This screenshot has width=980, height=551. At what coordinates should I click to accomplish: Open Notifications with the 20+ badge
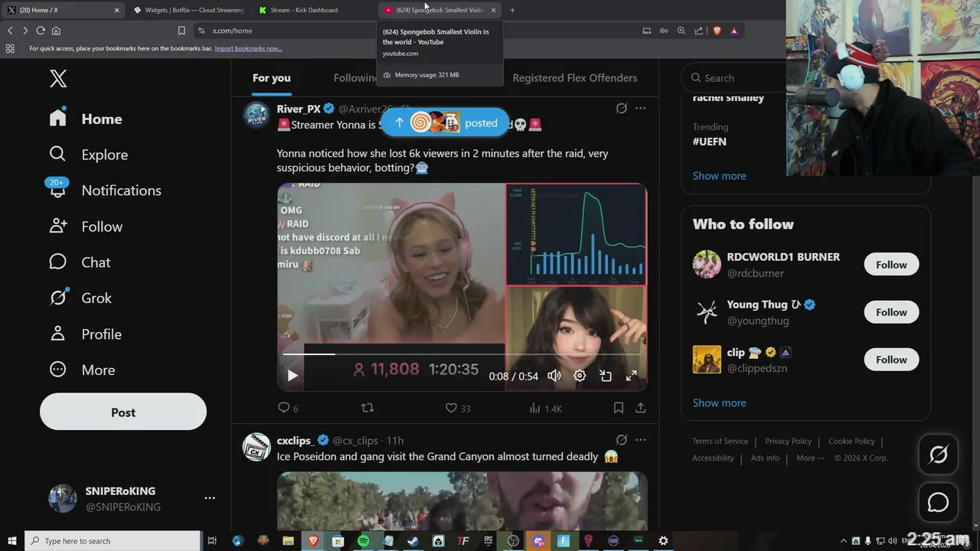coord(105,191)
